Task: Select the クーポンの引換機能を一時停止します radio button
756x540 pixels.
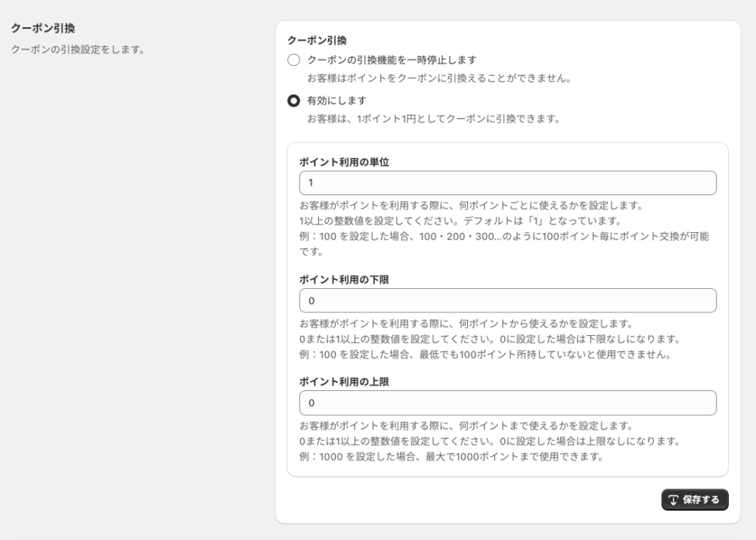Action: (294, 60)
